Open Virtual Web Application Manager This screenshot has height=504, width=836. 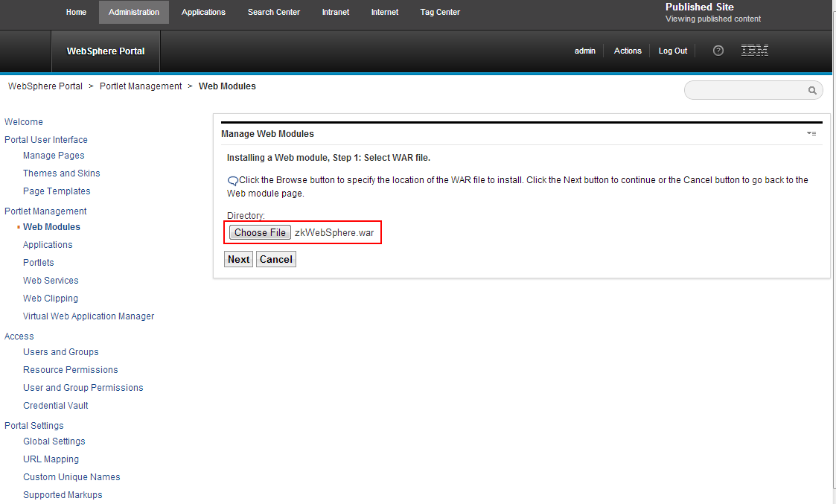coord(89,316)
